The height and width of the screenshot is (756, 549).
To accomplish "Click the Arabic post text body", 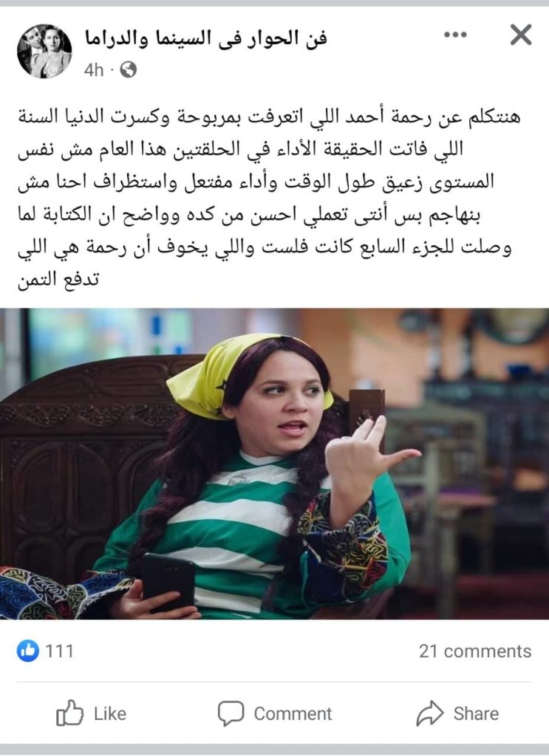I will point(270,198).
